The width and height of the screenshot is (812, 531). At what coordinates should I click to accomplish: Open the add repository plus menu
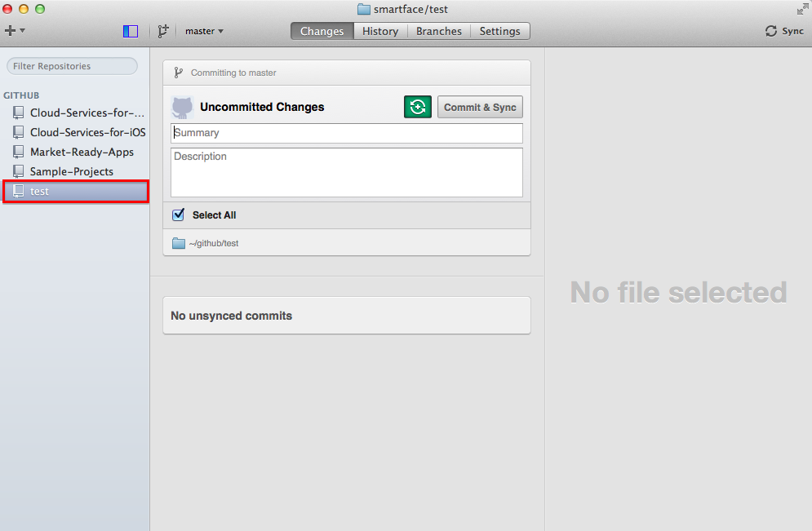pos(15,30)
